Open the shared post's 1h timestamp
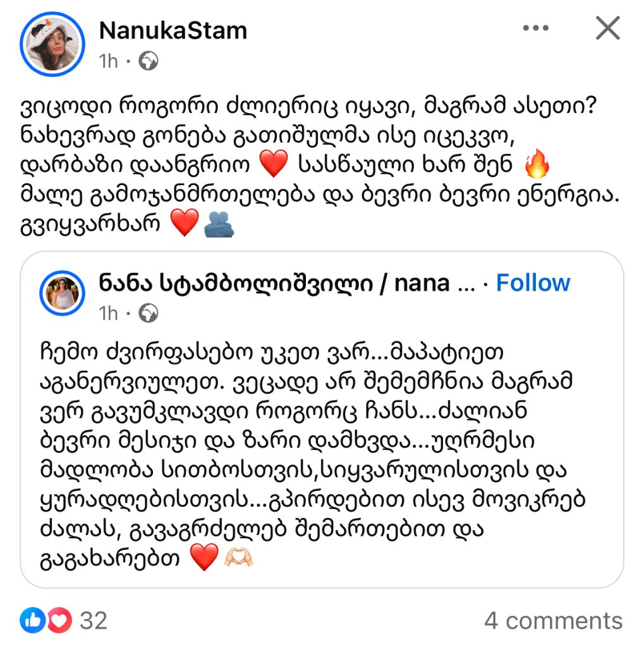This screenshot has width=644, height=647. click(108, 313)
